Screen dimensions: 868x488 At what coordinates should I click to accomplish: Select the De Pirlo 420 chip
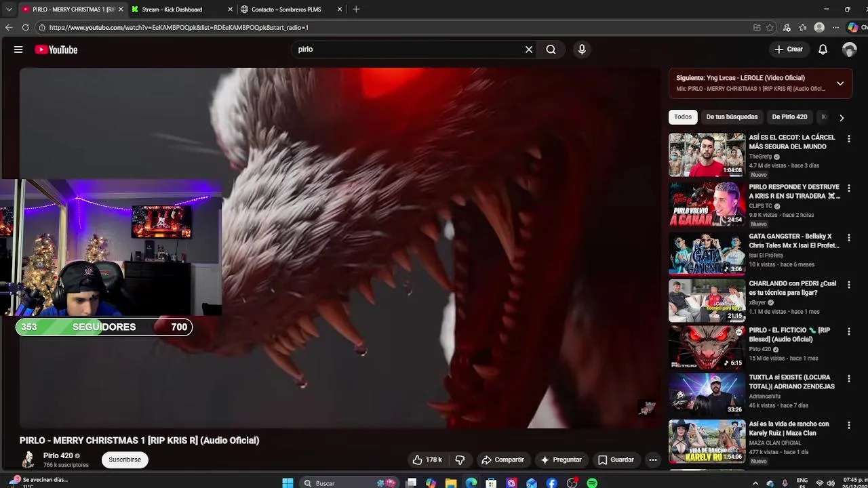[x=789, y=117]
